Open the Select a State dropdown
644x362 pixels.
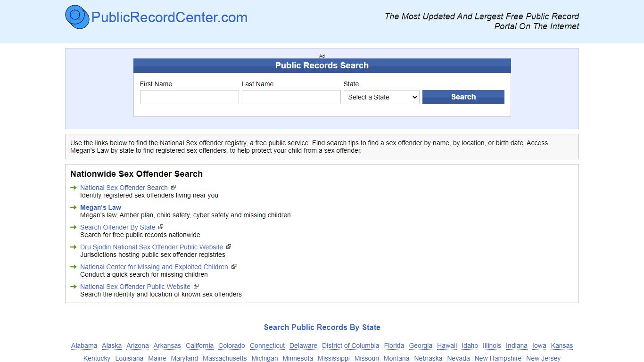click(x=381, y=97)
